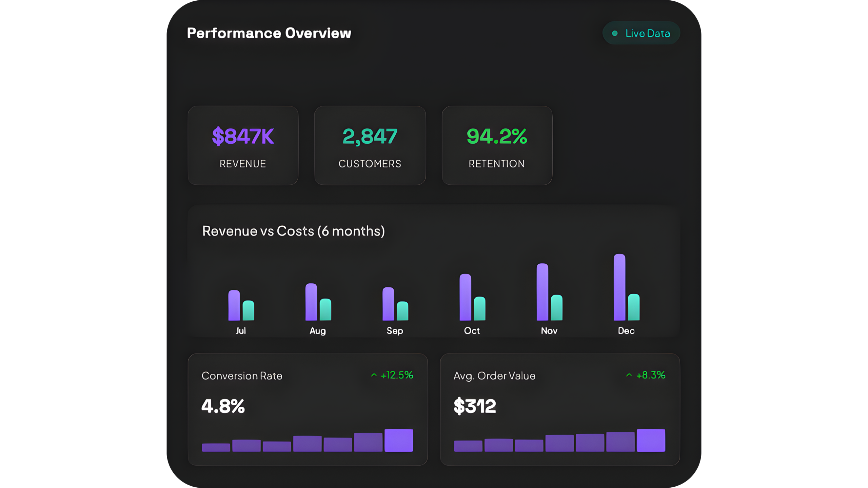Click the purple December revenue bar

619,287
